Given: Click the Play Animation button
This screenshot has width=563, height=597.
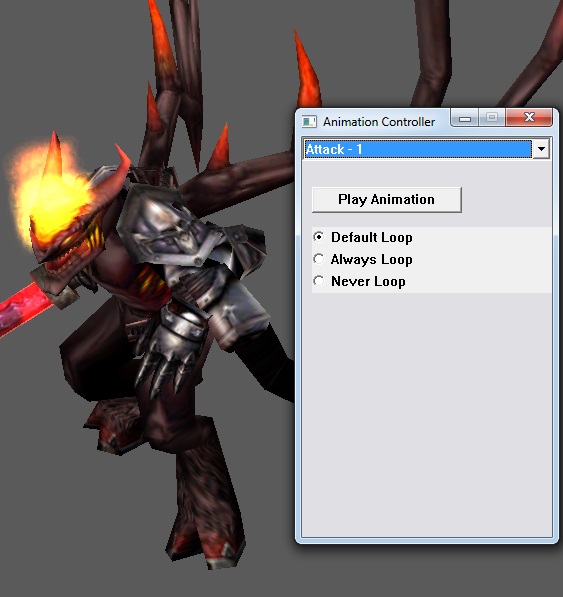Looking at the screenshot, I should 386,200.
